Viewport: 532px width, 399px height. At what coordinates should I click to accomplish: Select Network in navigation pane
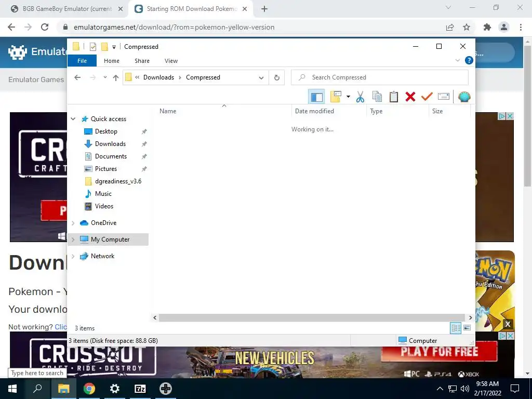[102, 256]
